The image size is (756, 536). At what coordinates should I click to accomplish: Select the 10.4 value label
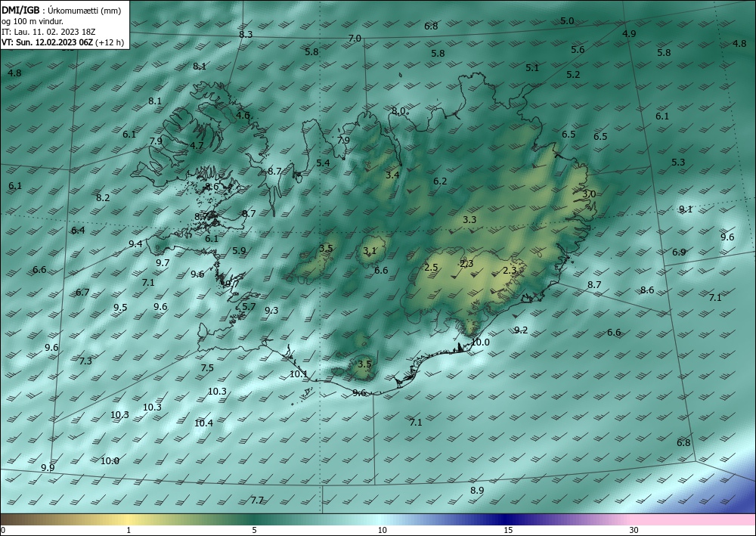pyautogui.click(x=203, y=423)
